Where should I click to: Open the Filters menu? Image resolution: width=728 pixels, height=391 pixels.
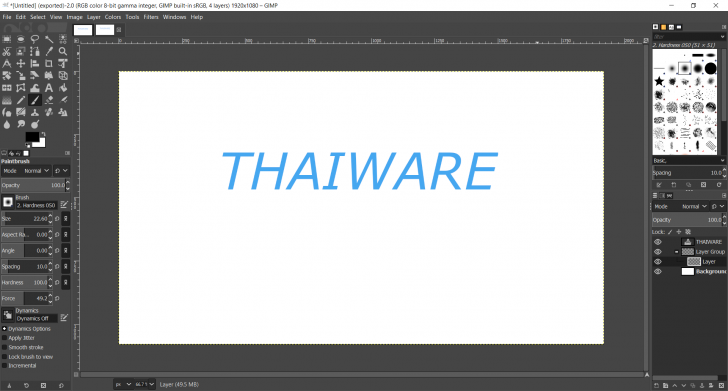(x=151, y=17)
